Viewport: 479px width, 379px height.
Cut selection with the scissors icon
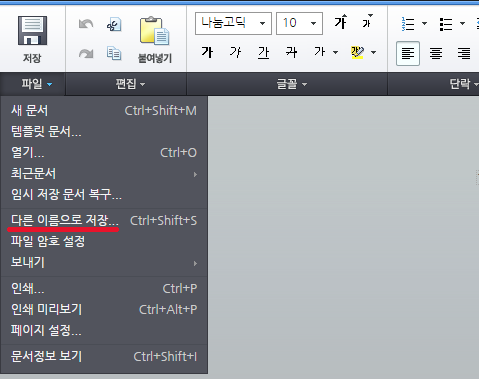coord(114,24)
